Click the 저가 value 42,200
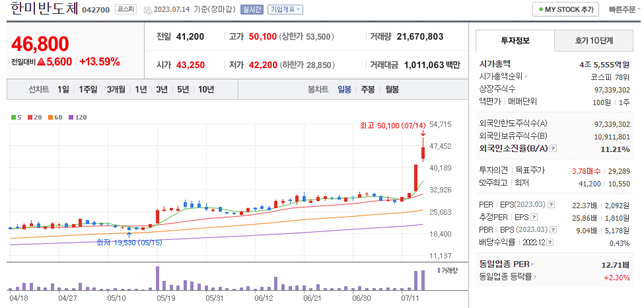The width and height of the screenshot is (644, 308). tap(263, 65)
